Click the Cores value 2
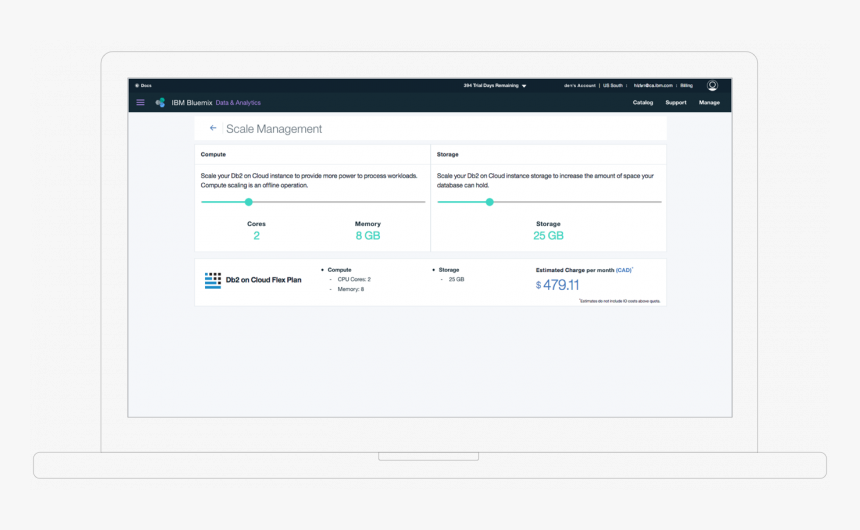 click(x=256, y=236)
